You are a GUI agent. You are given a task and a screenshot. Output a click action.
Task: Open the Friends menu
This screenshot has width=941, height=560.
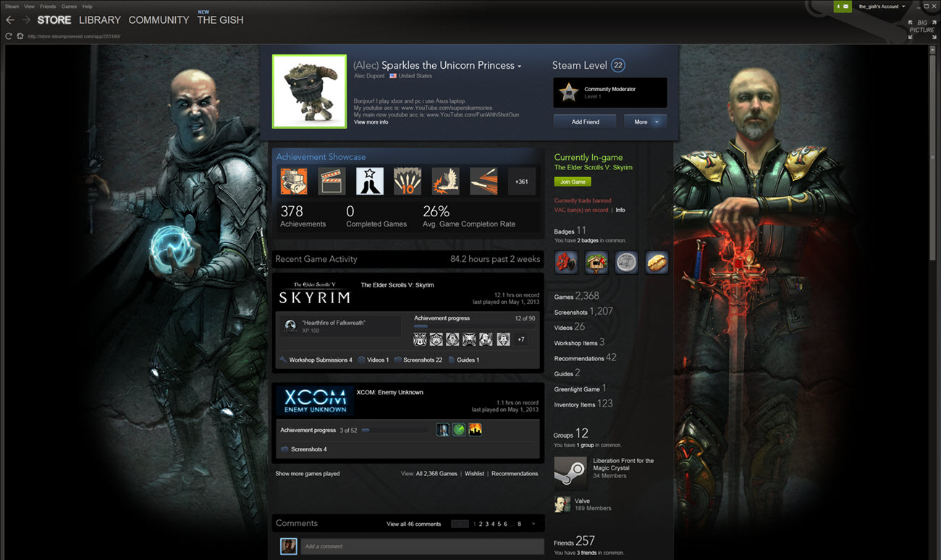[48, 7]
